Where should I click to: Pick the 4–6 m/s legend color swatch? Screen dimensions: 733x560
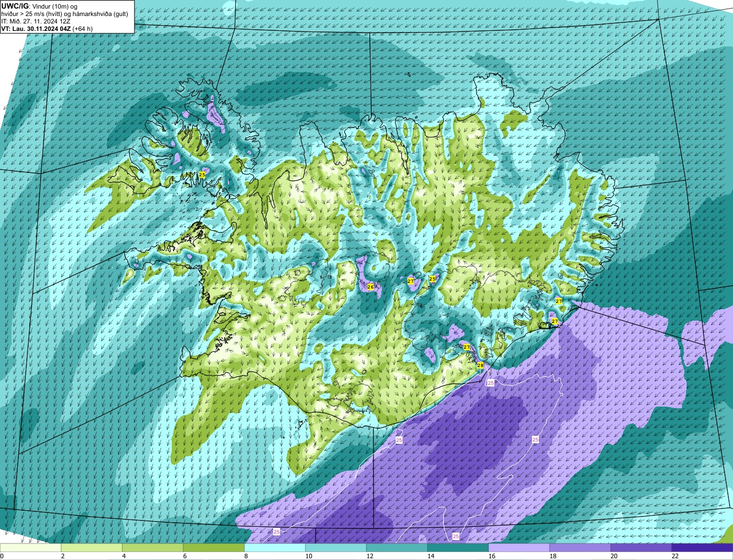[152, 548]
